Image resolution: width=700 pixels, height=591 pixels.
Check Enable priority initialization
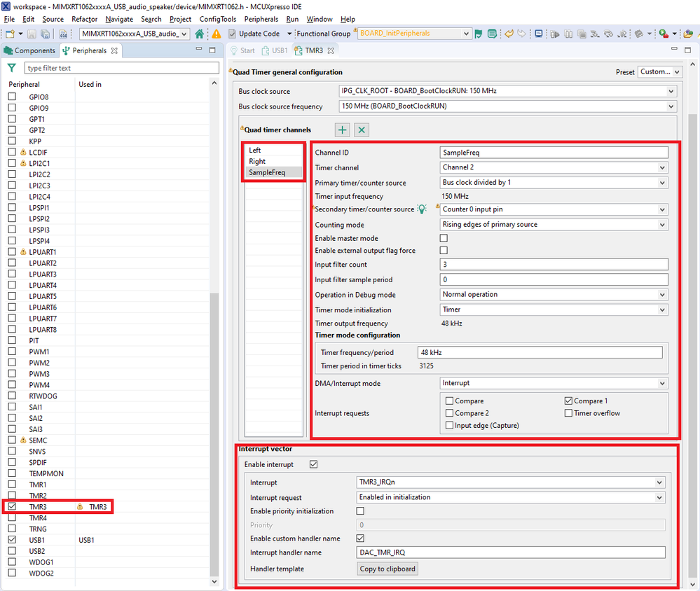click(360, 510)
